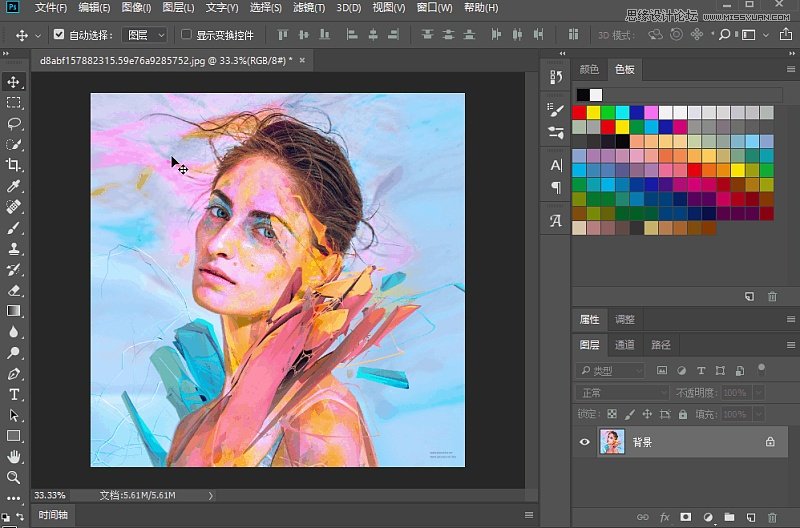800x528 pixels.
Task: Select the Zoom tool
Action: 14,477
